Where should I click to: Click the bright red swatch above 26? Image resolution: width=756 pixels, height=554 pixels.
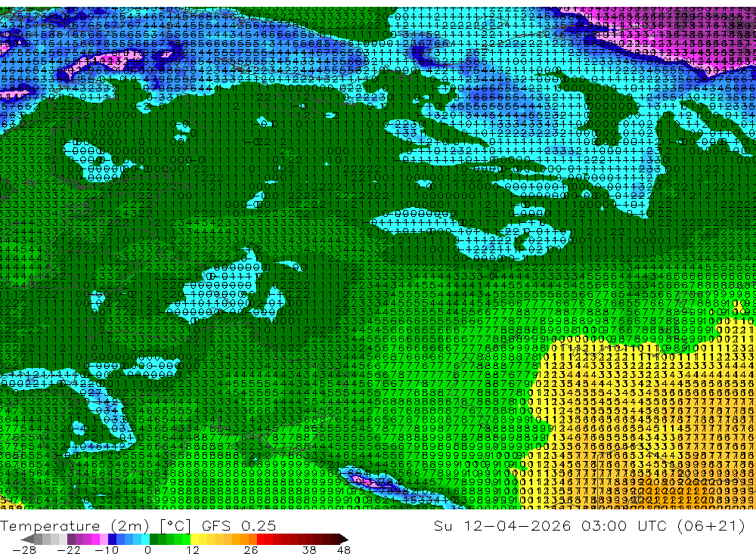pos(261,539)
